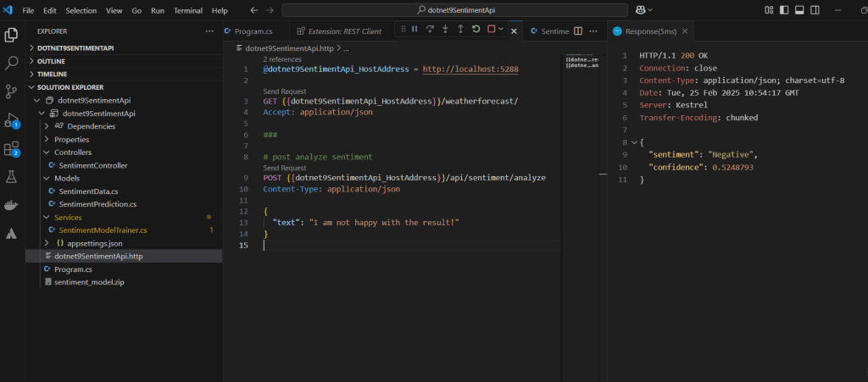The height and width of the screenshot is (382, 868).
Task: Open the Extensions view
Action: 11,149
